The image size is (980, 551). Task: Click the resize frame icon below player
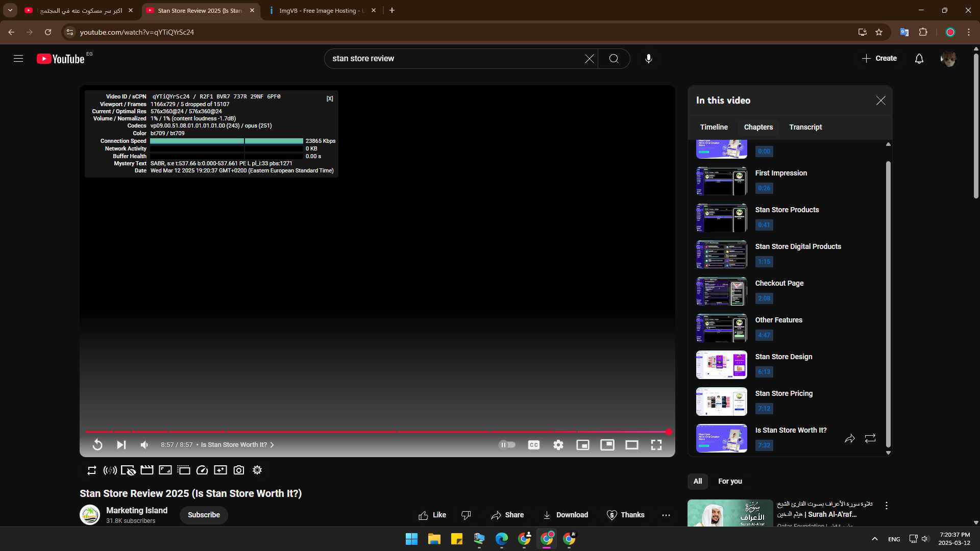165,470
